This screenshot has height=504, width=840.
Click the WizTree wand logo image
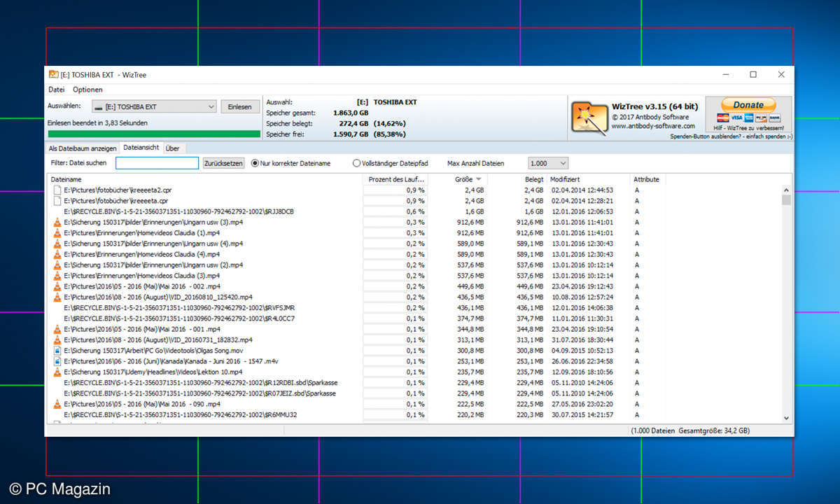[589, 117]
